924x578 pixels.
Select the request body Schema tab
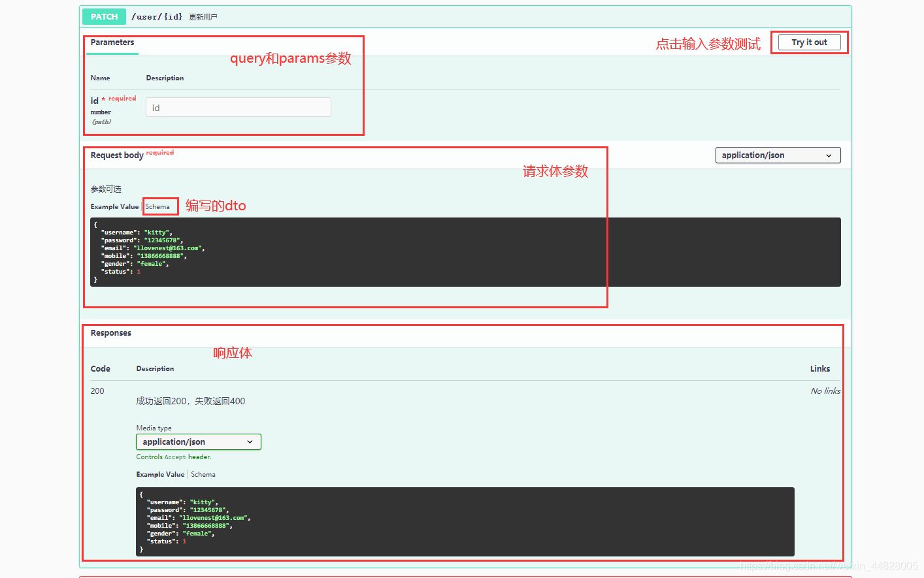click(157, 207)
